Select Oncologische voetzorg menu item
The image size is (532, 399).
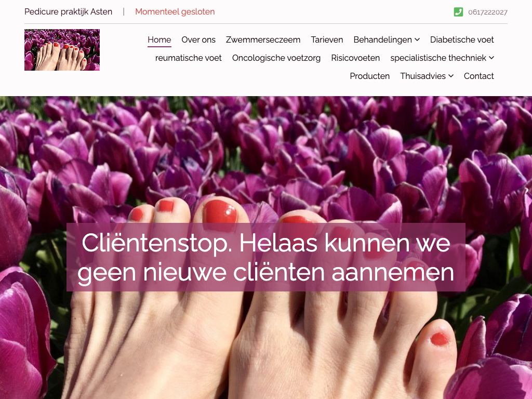(276, 58)
